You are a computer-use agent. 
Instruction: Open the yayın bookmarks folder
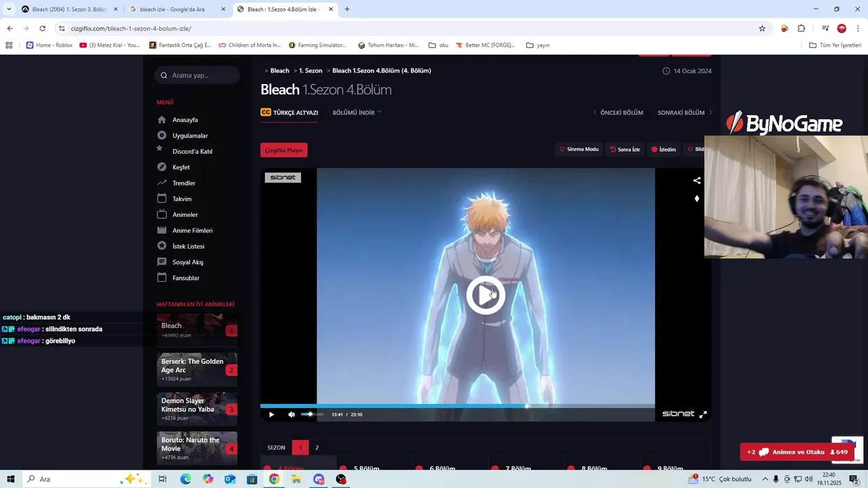(537, 45)
